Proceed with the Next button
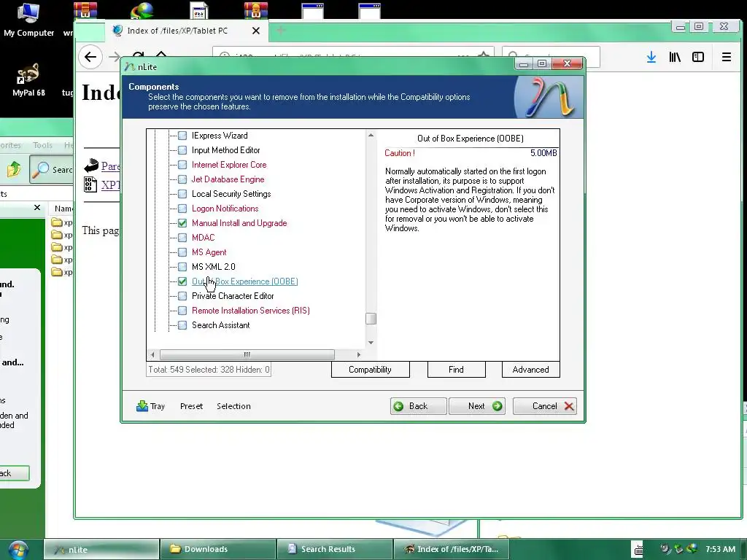747x560 pixels. pos(477,406)
